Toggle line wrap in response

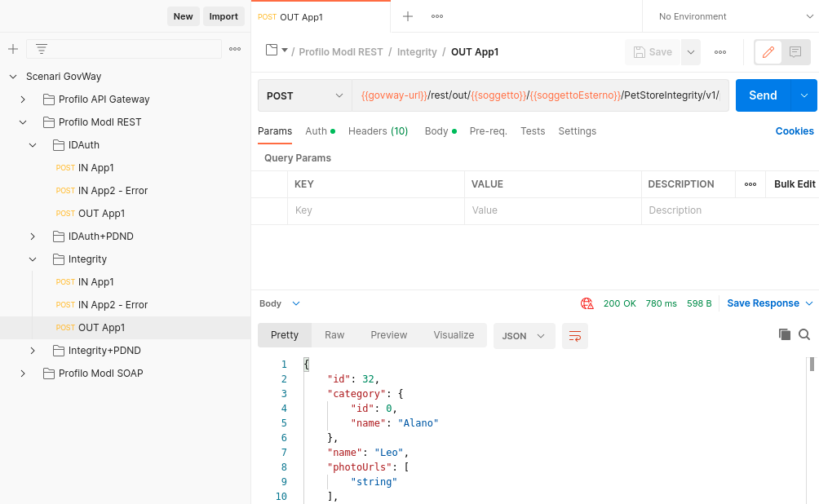click(575, 336)
